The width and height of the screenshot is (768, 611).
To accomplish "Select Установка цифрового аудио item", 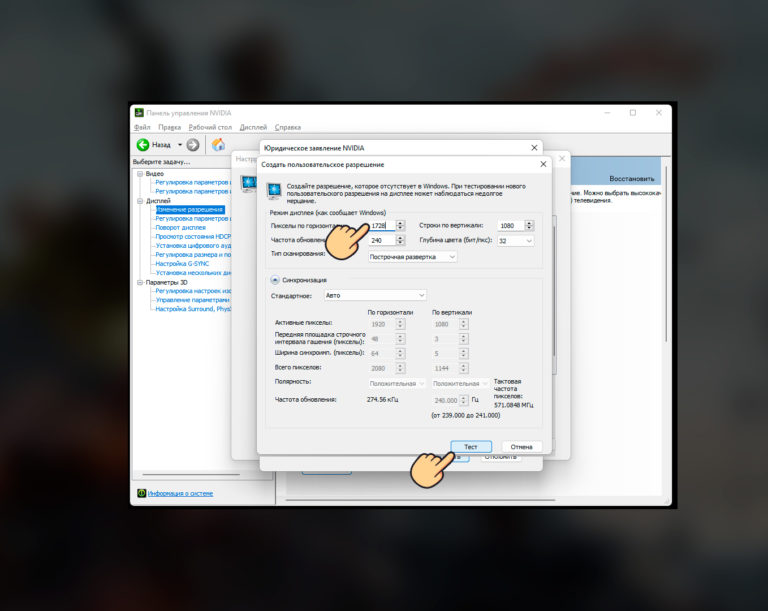I will [x=193, y=246].
